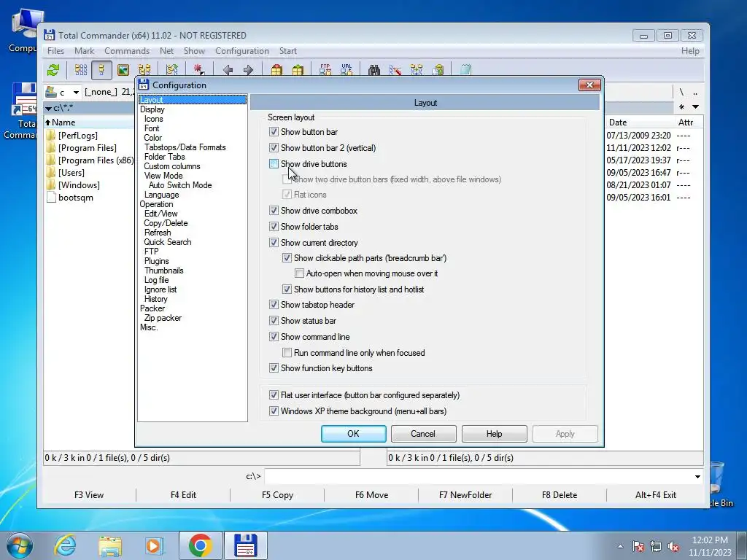This screenshot has height=560, width=747.
Task: Open the Net menu
Action: (167, 51)
